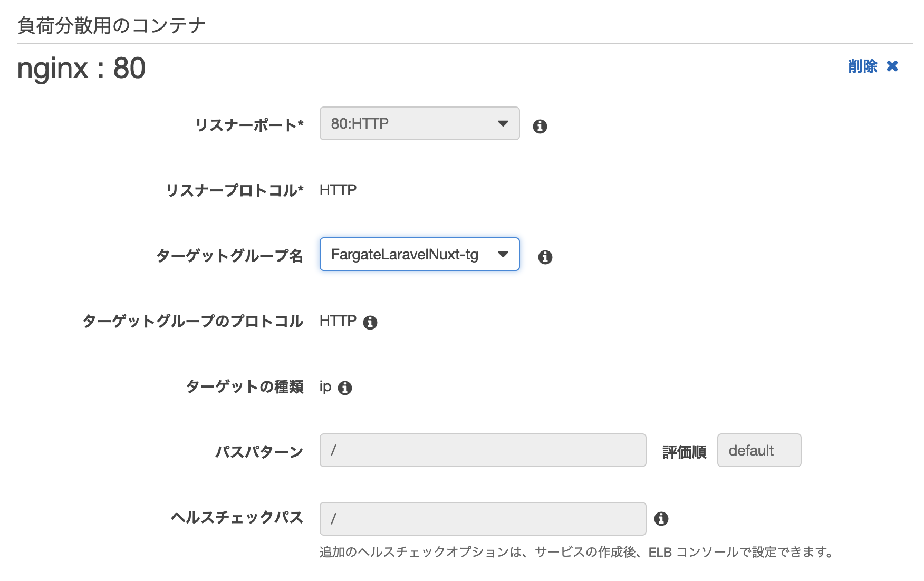Click info icon next to リスナーポート dropdown
This screenshot has height=581, width=924.
(540, 127)
